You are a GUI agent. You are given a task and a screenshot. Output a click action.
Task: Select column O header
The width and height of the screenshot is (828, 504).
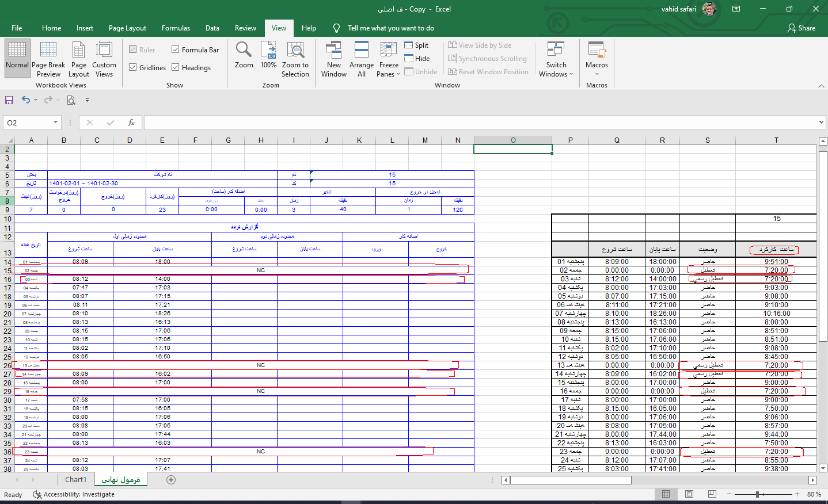[x=512, y=140]
